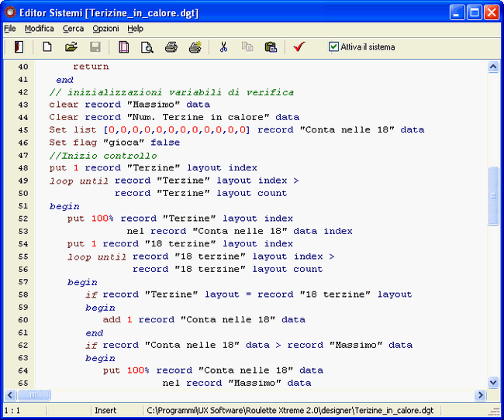Click "Massimo" string on line 43

tap(154, 105)
